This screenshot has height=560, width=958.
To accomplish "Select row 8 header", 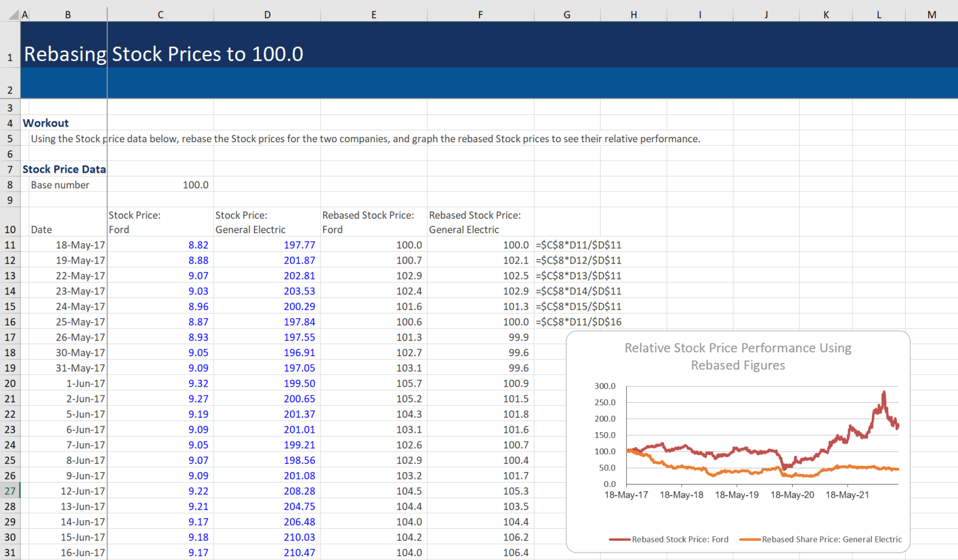I will (10, 185).
